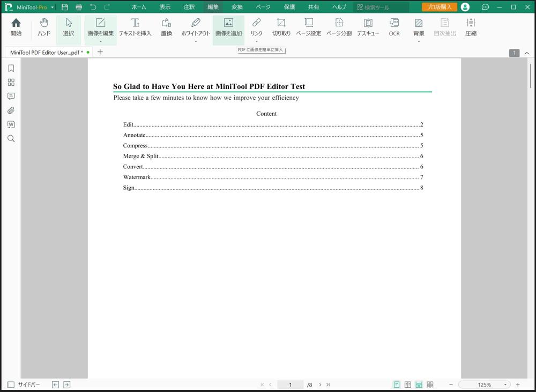The height and width of the screenshot is (392, 536).
Task: Open the search magnifier in sidebar
Action: (x=11, y=138)
